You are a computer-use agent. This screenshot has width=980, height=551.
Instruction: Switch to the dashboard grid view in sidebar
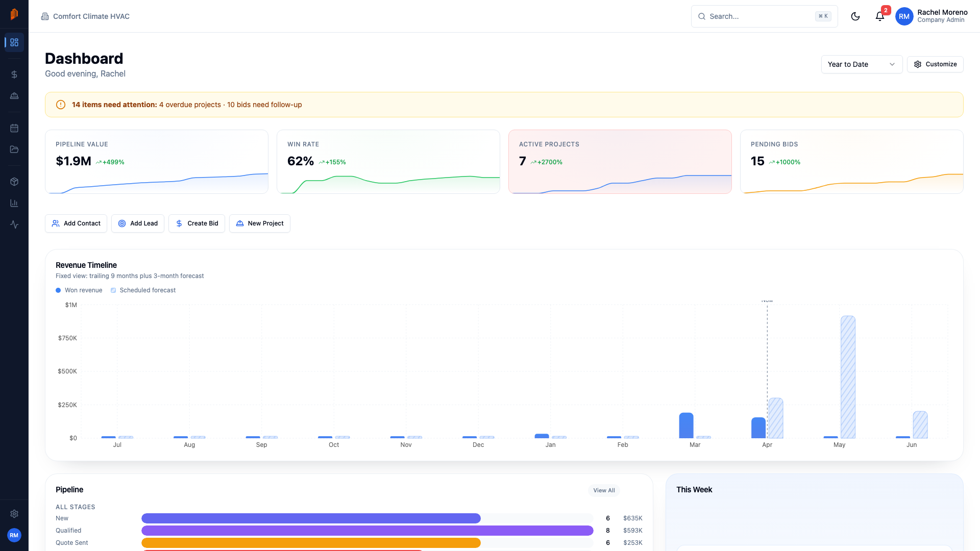(14, 42)
